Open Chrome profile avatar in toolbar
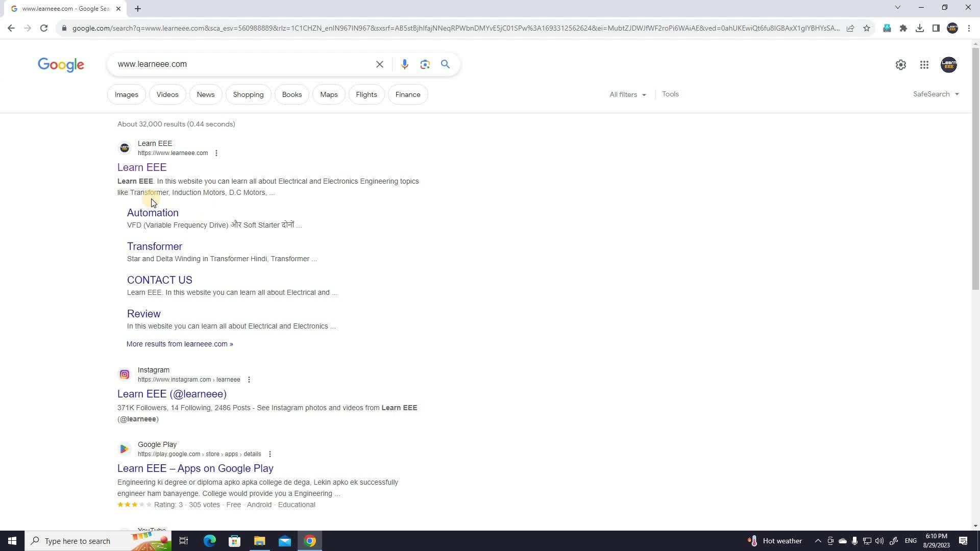980x551 pixels. (x=952, y=28)
